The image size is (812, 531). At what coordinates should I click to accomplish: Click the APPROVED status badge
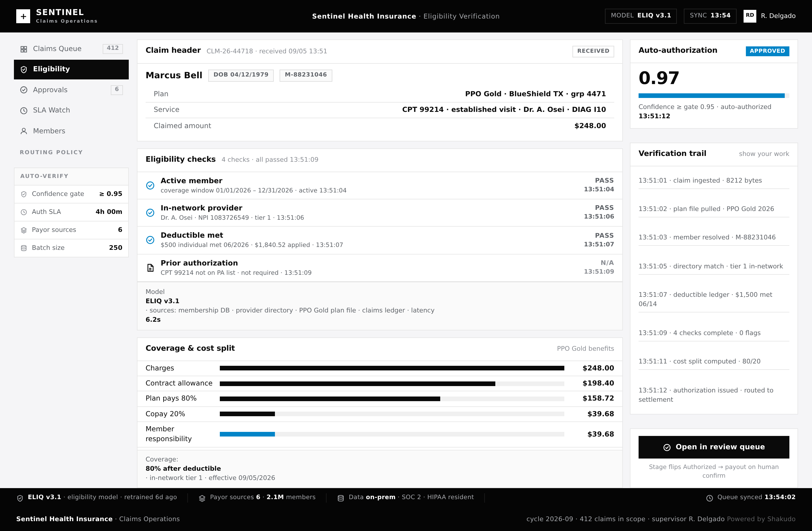767,51
